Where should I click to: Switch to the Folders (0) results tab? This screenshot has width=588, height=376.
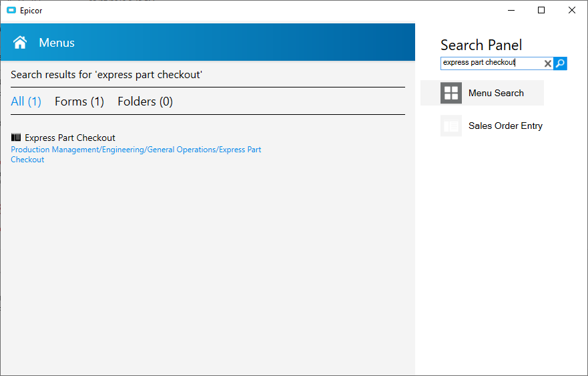click(145, 102)
